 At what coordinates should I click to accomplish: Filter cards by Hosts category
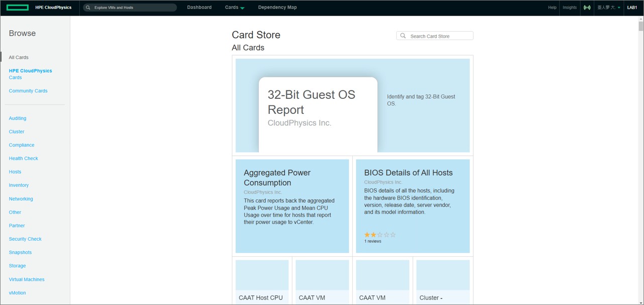click(x=15, y=172)
